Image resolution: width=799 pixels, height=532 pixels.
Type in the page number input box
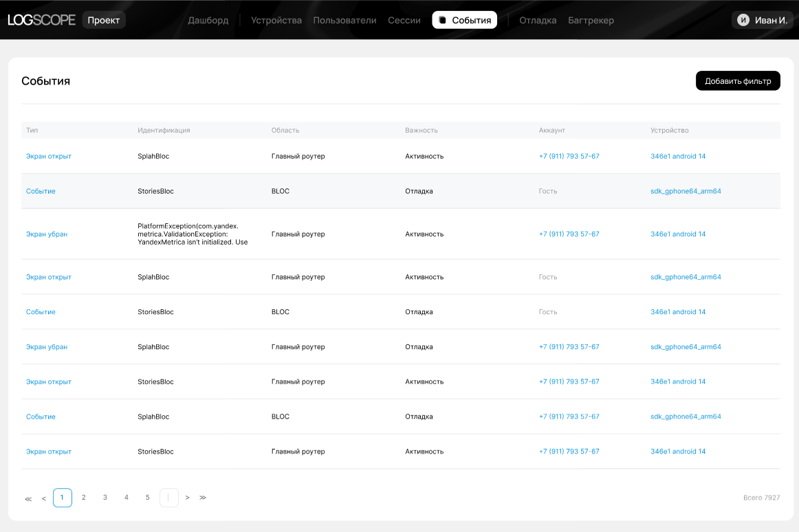coord(169,498)
